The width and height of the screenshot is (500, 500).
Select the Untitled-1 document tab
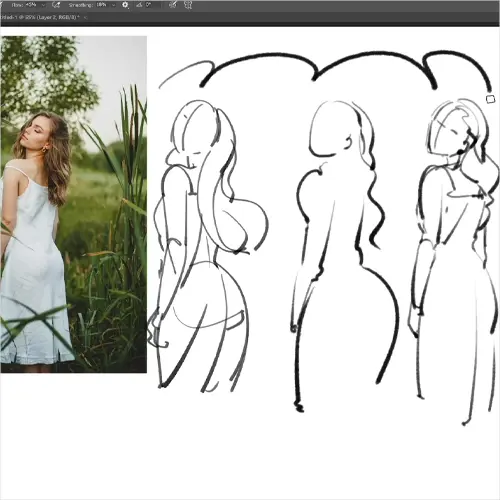41,17
